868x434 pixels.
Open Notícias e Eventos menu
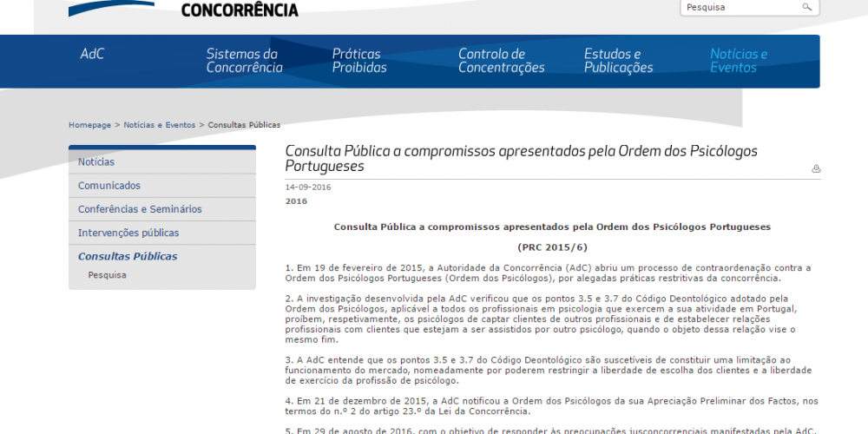(x=739, y=61)
